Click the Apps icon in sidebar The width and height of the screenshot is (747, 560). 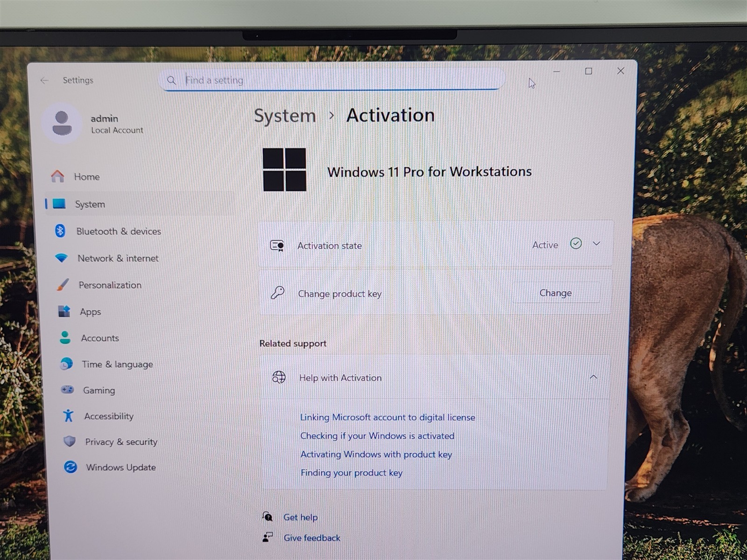click(x=64, y=311)
